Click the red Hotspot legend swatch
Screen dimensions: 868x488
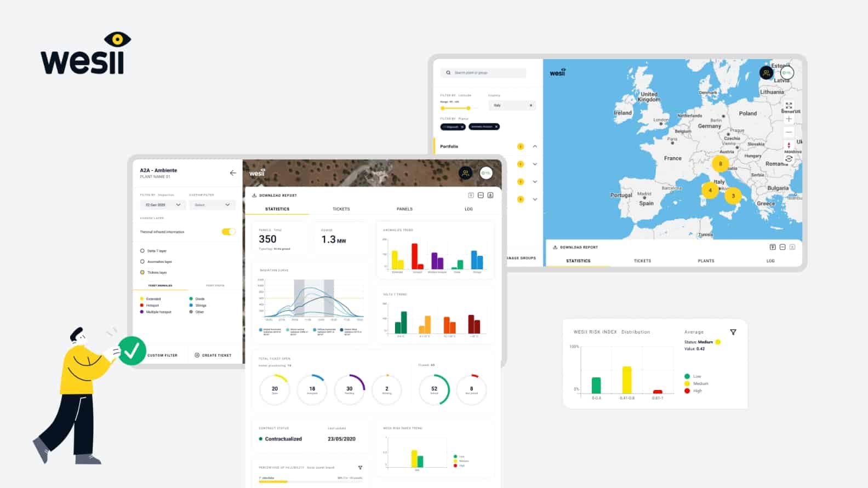point(142,306)
